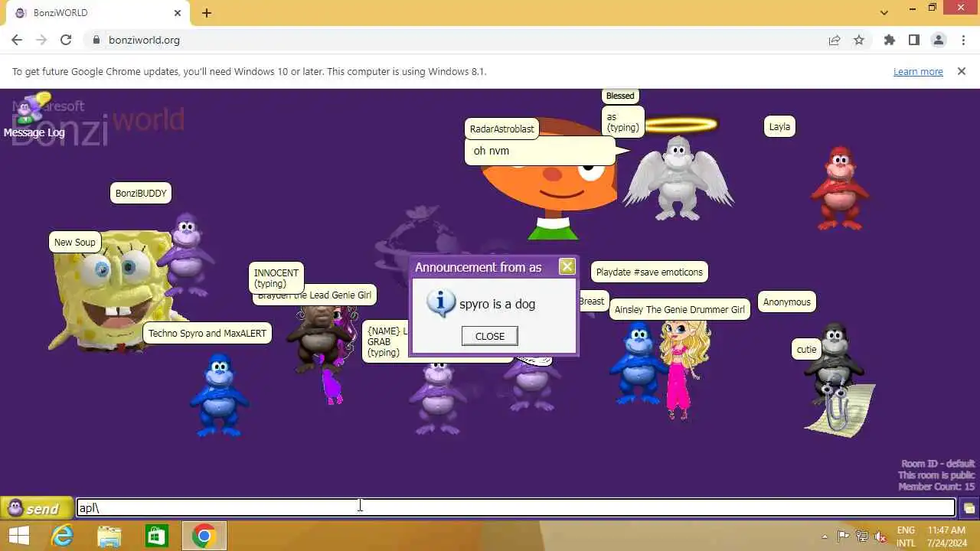Toggle the Chrome side panel icon

(x=914, y=40)
